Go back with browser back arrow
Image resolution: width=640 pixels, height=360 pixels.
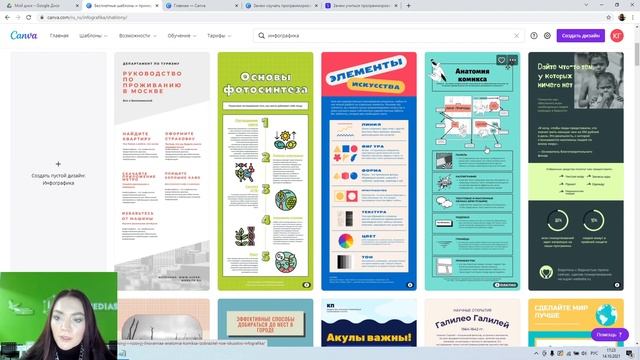[7, 18]
